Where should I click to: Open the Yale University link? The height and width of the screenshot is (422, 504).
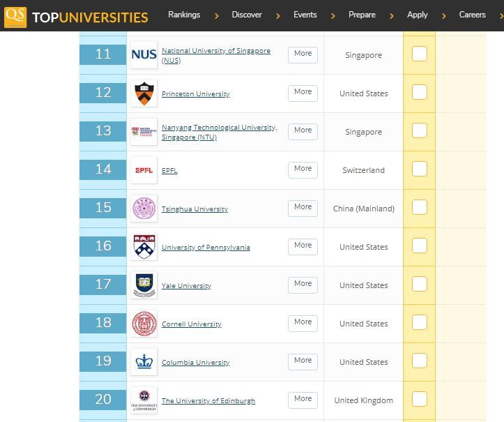click(186, 286)
